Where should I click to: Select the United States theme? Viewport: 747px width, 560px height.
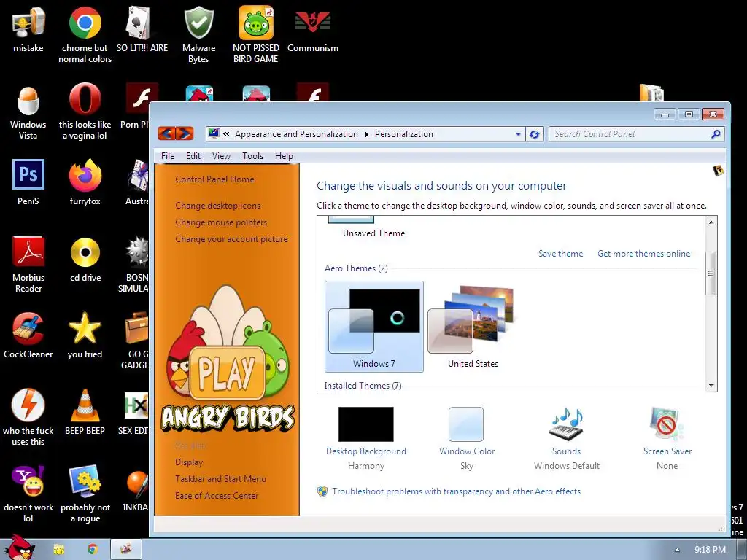click(473, 327)
